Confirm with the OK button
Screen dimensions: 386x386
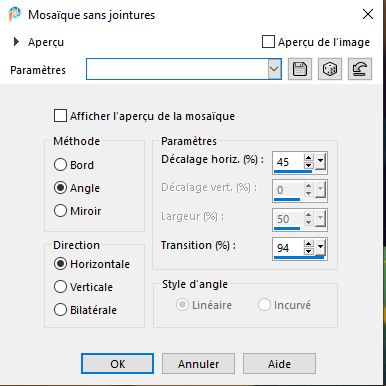coord(117,364)
